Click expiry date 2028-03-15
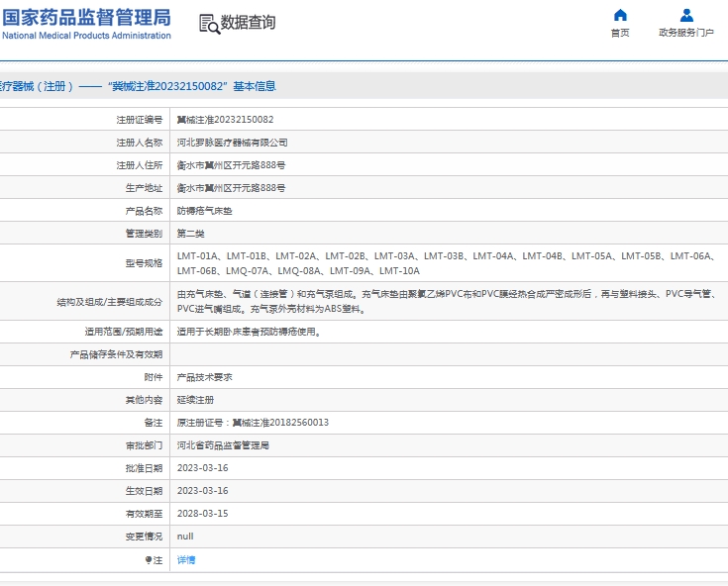728x586 pixels. (202, 513)
